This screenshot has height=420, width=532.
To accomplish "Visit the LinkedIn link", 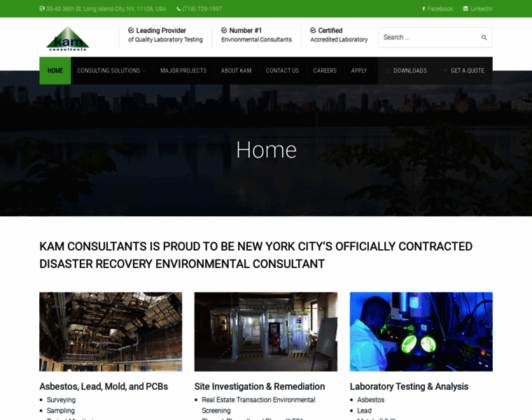I will click(481, 9).
